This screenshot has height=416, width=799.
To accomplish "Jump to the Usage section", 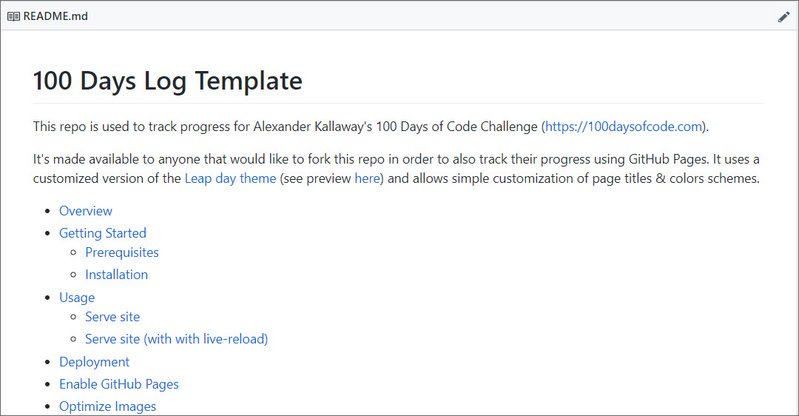I will 77,297.
